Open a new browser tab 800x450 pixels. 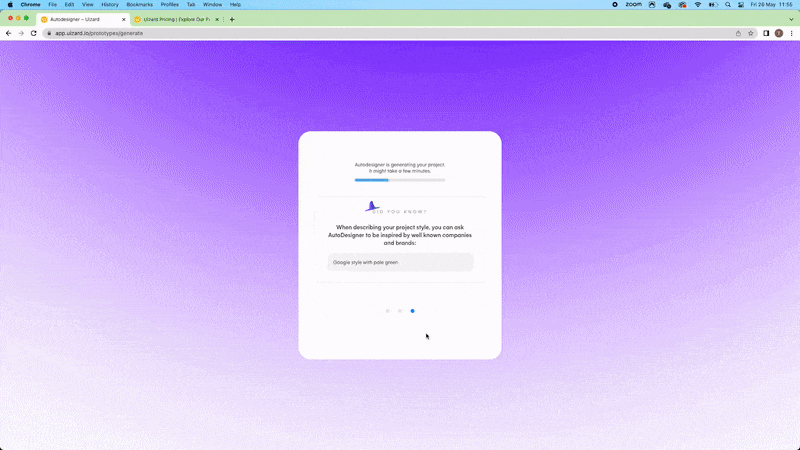(x=232, y=19)
